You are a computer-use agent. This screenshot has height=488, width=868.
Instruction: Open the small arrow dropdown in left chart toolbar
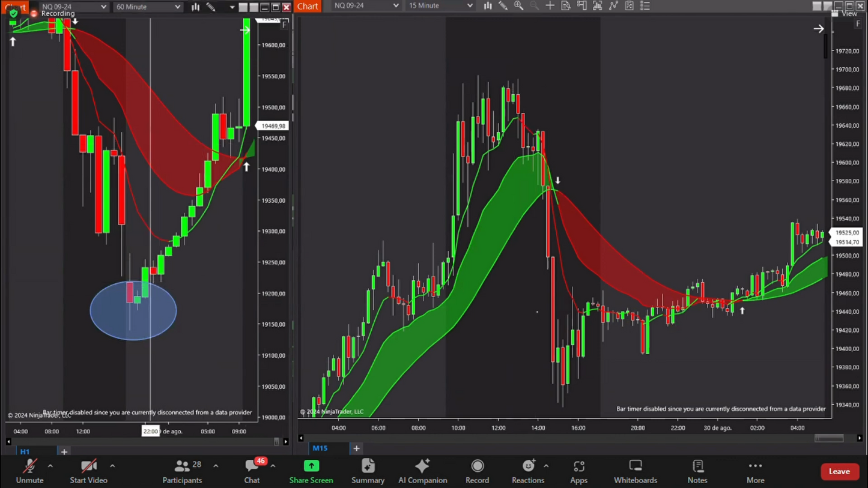tap(232, 7)
